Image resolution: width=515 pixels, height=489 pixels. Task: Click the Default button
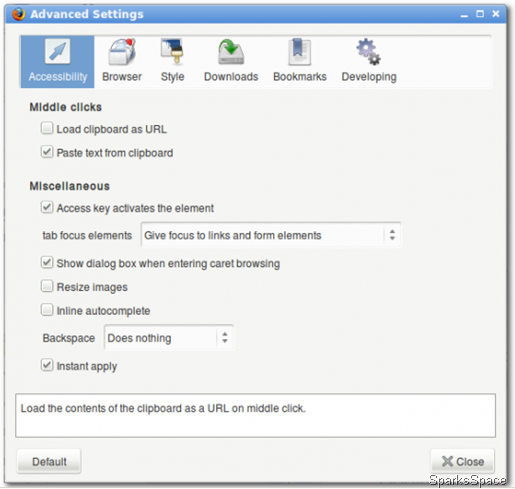(49, 461)
